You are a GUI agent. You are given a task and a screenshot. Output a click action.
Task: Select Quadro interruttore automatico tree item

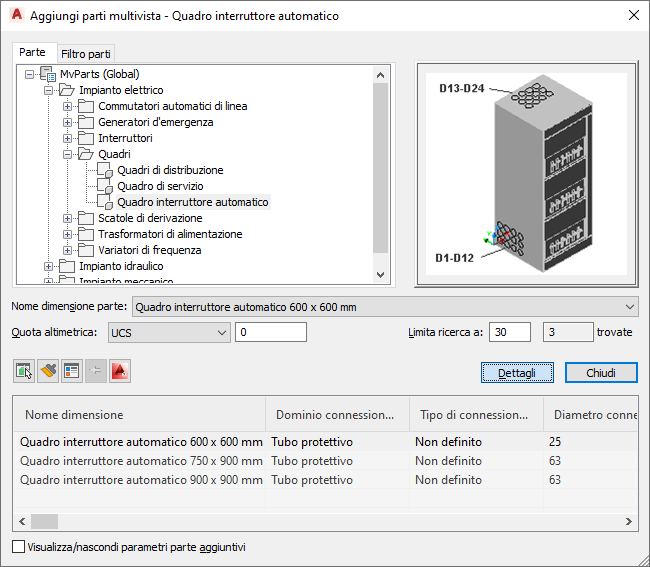coord(193,202)
